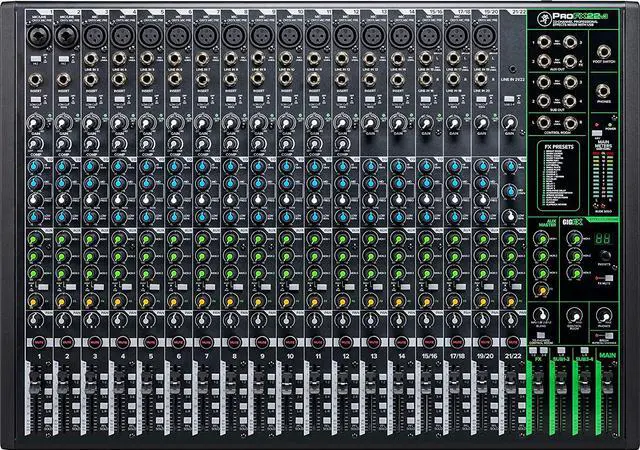The height and width of the screenshot is (450, 640).
Task: Click the AUX MASTER heading
Action: coord(547,222)
